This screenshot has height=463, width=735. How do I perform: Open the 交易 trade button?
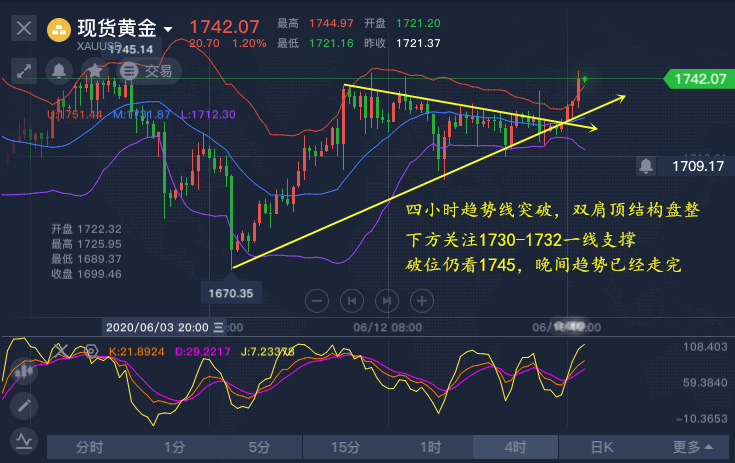[x=147, y=70]
